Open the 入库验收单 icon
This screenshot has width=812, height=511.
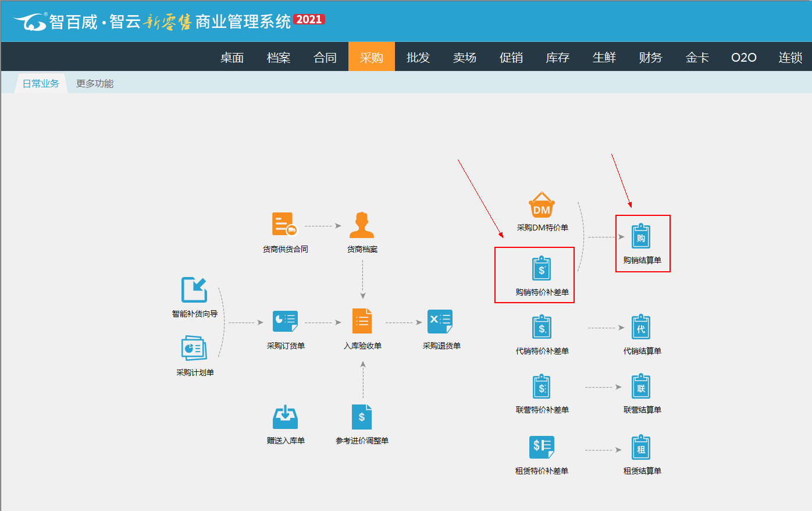click(x=362, y=321)
